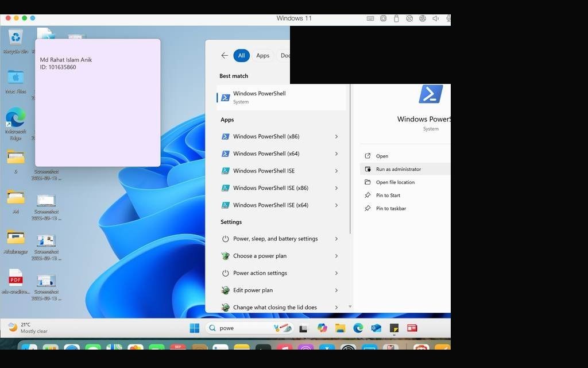Select the All search filter tab
This screenshot has width=588, height=368.
click(x=242, y=56)
